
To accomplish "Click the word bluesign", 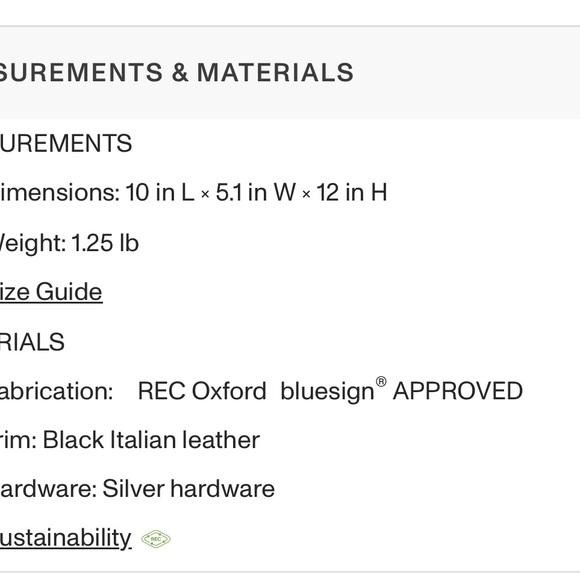I will 327,392.
